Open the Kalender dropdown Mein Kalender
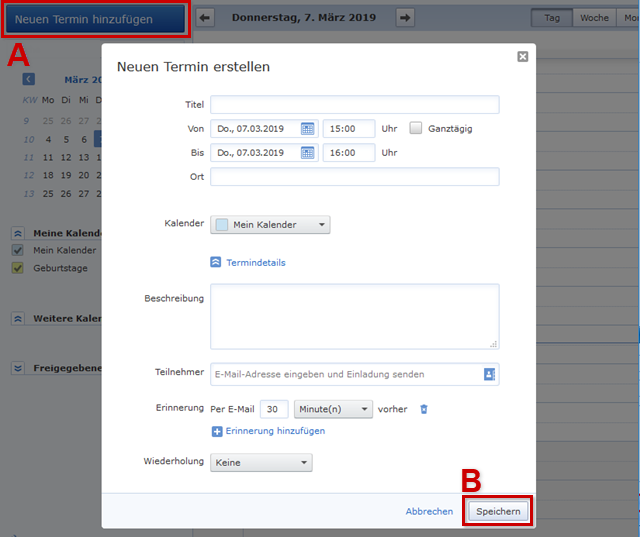The image size is (640, 537). coord(270,225)
